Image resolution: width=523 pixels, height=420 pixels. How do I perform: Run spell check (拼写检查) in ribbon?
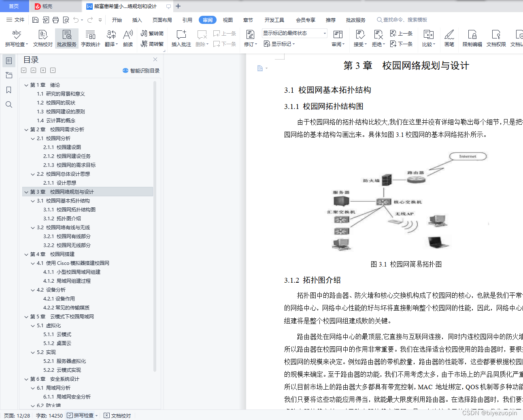point(16,38)
